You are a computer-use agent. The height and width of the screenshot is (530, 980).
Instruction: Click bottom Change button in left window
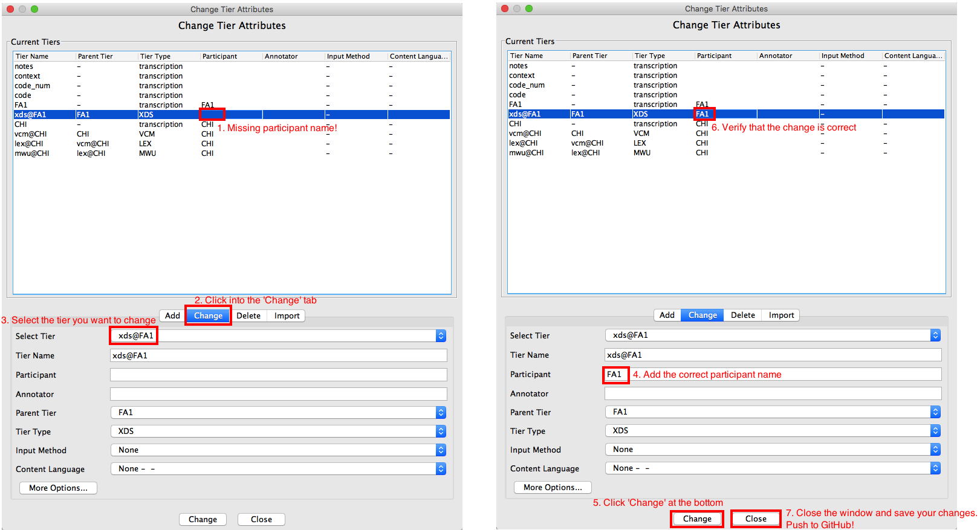pos(203,520)
